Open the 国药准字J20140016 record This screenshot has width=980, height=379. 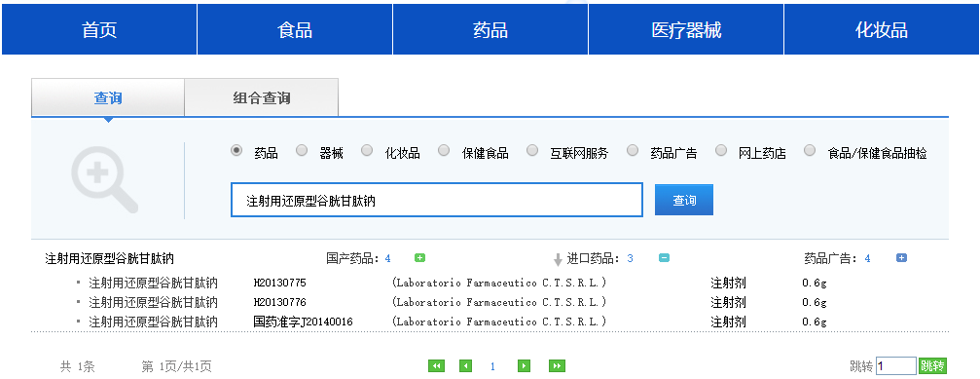303,322
